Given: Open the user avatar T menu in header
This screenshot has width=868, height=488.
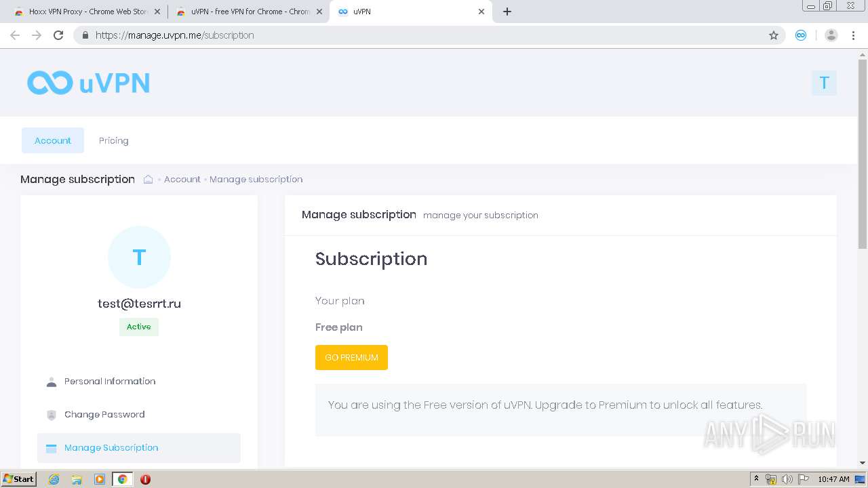Looking at the screenshot, I should pos(824,83).
